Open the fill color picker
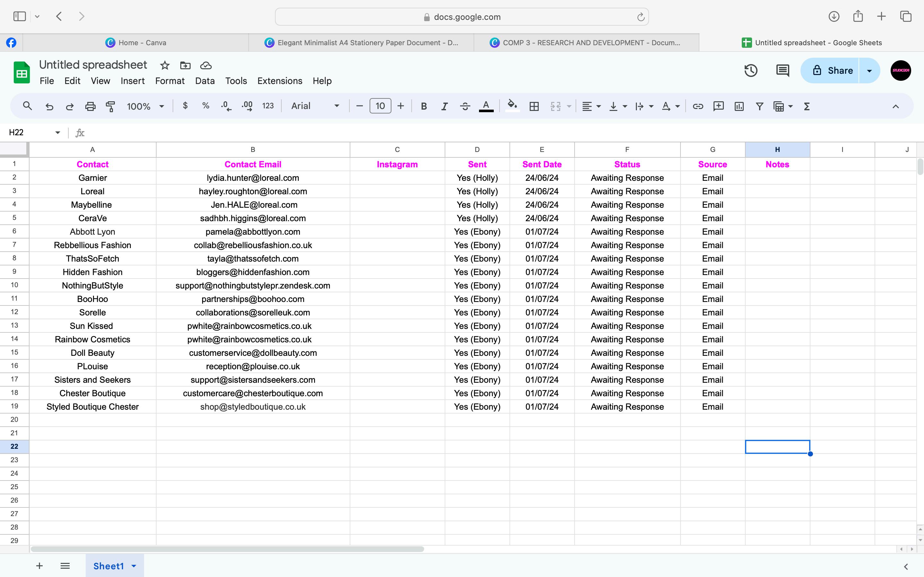 [512, 106]
